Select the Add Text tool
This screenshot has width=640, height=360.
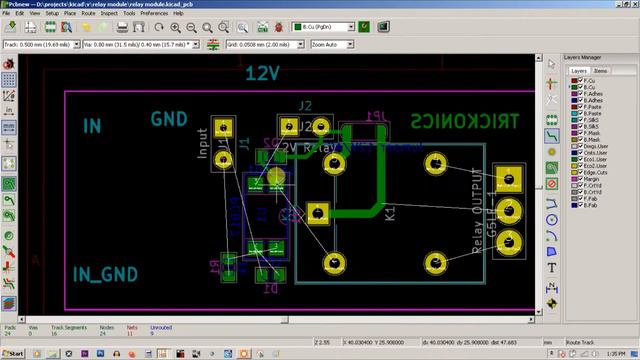pyautogui.click(x=552, y=268)
